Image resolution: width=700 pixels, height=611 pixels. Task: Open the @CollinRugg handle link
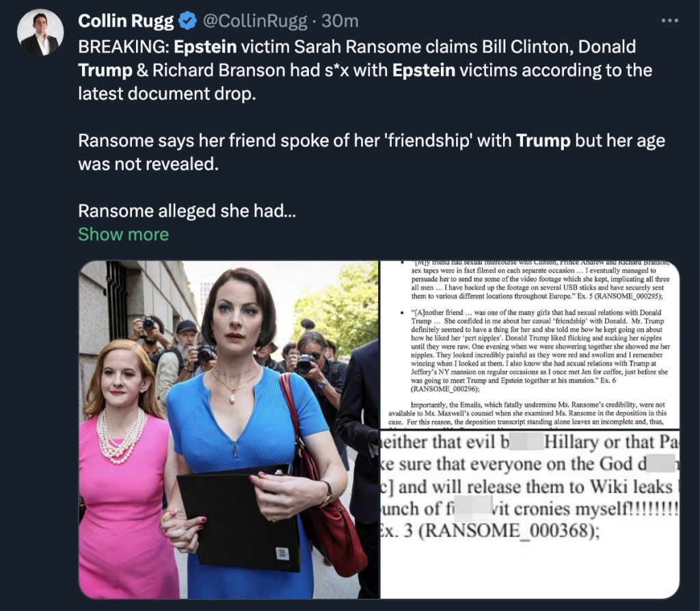[255, 21]
